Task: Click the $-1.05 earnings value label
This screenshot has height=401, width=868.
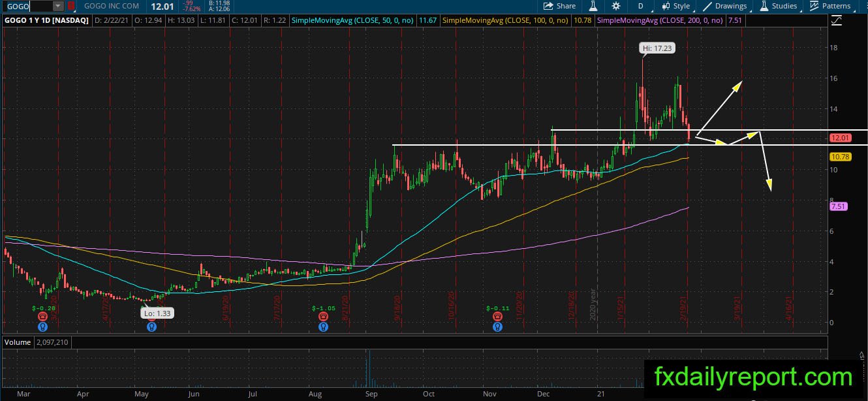Action: point(323,308)
